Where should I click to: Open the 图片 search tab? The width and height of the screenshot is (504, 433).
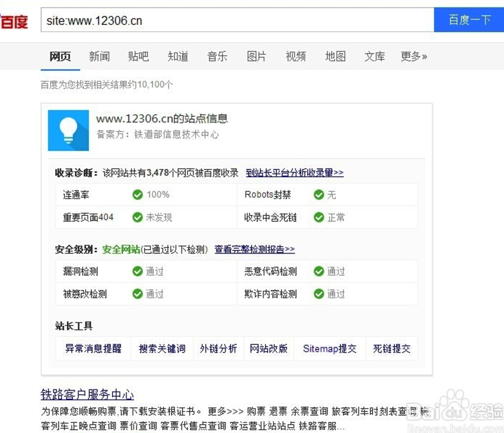[x=256, y=56]
